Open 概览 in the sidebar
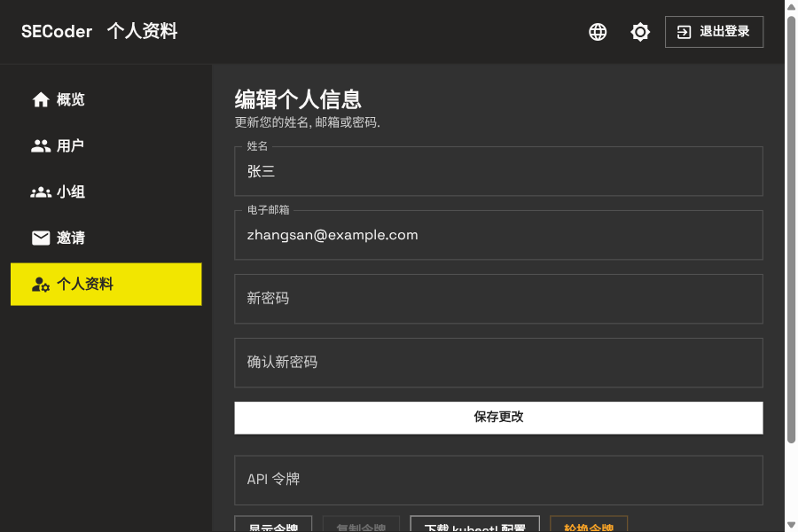Image resolution: width=798 pixels, height=532 pixels. 106,100
